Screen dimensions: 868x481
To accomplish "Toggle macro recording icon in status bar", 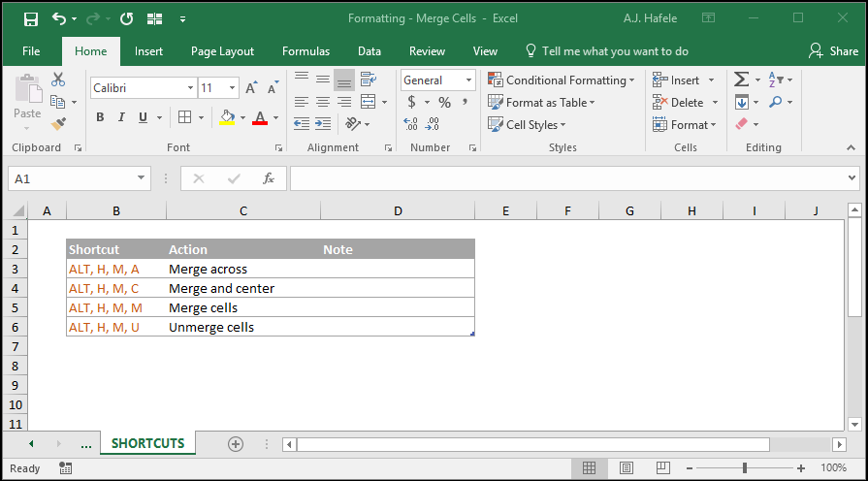I will (x=65, y=468).
